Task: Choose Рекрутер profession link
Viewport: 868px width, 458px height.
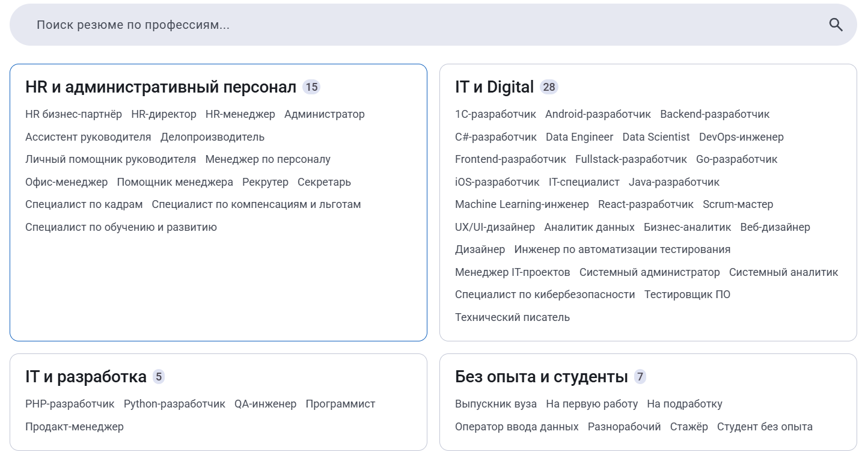Action: (266, 182)
